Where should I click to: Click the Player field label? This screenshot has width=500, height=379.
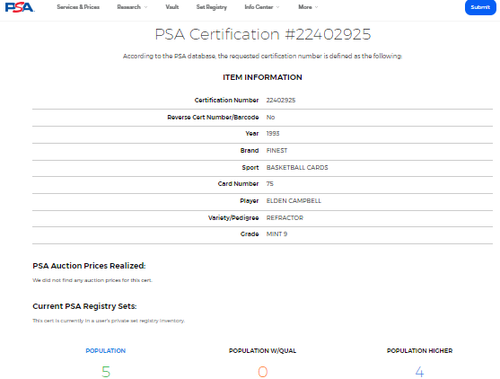coord(249,201)
